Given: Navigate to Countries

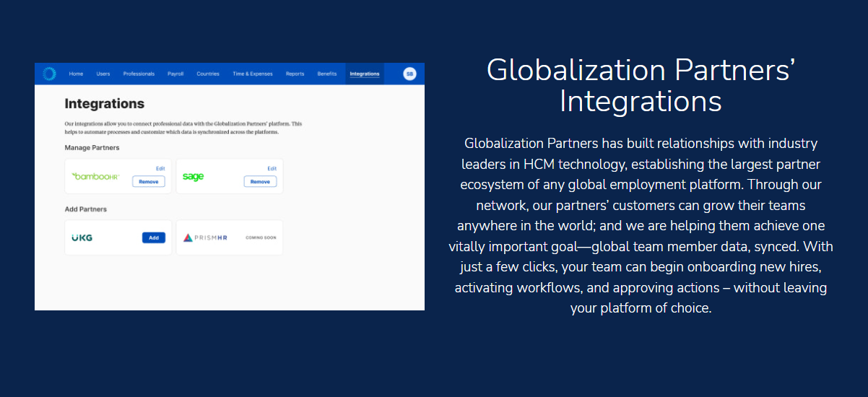Looking at the screenshot, I should tap(208, 74).
